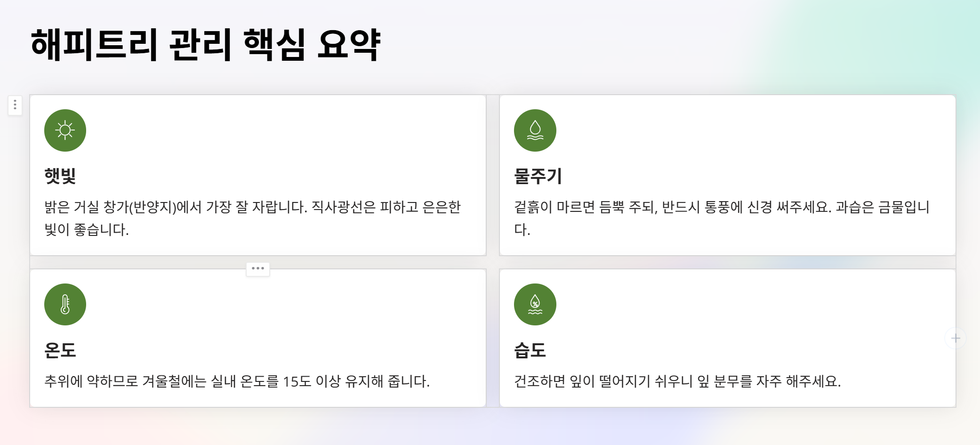Edit the sunlight description about 반양지
The image size is (980, 445).
point(253,218)
